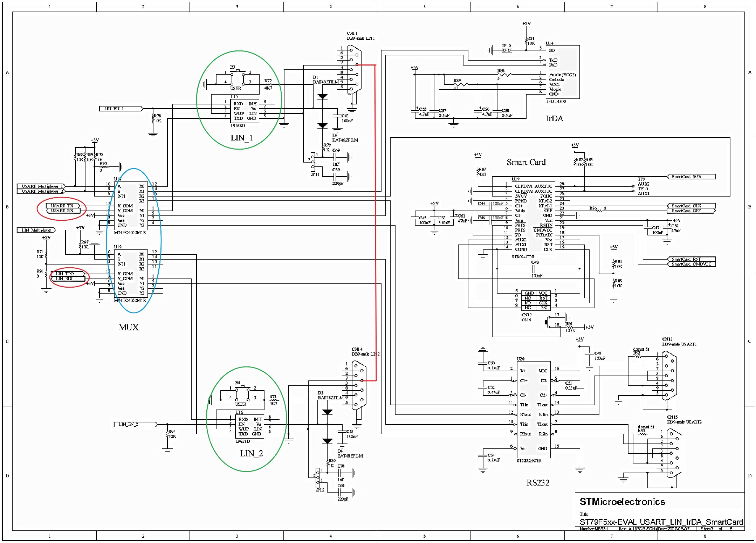Select diode D4 BAT48ZFILM
The height and width of the screenshot is (543, 756).
(x=327, y=441)
